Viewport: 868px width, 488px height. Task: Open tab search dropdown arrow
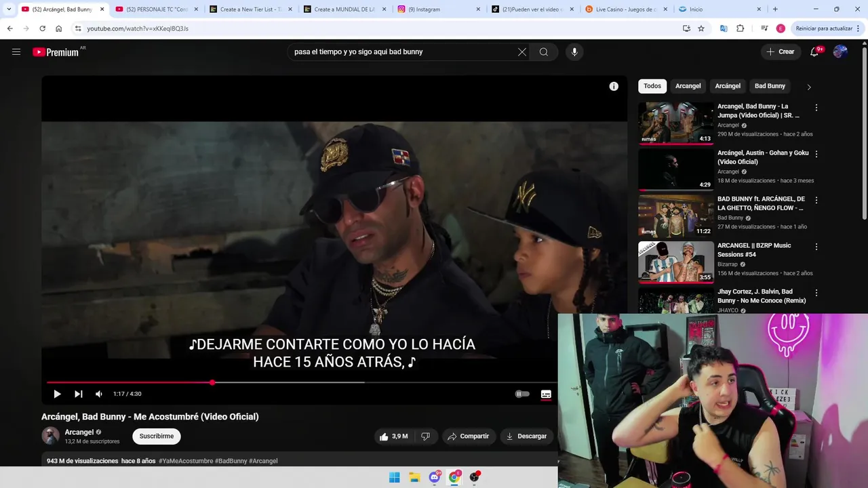(x=9, y=9)
